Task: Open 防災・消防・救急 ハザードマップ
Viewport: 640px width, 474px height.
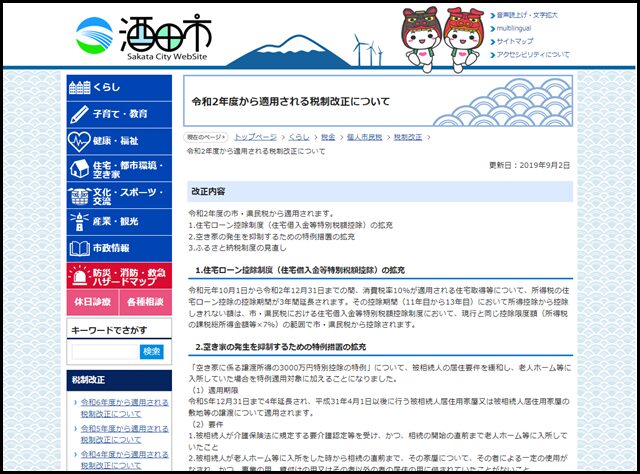Action: pyautogui.click(x=119, y=276)
